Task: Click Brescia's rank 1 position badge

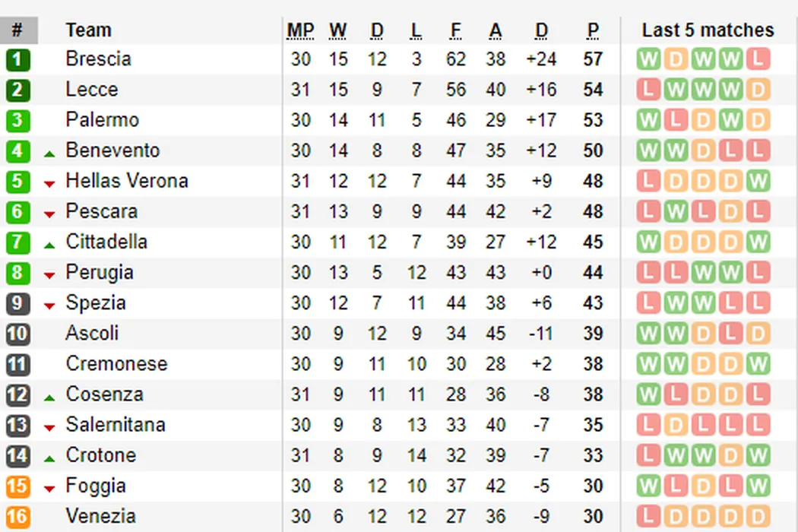Action: click(x=17, y=59)
